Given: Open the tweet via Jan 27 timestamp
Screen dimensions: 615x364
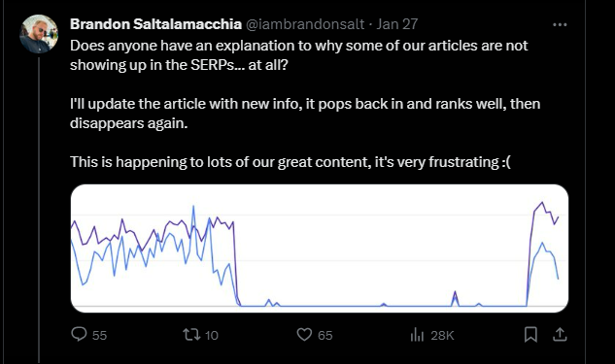Looking at the screenshot, I should click(397, 24).
